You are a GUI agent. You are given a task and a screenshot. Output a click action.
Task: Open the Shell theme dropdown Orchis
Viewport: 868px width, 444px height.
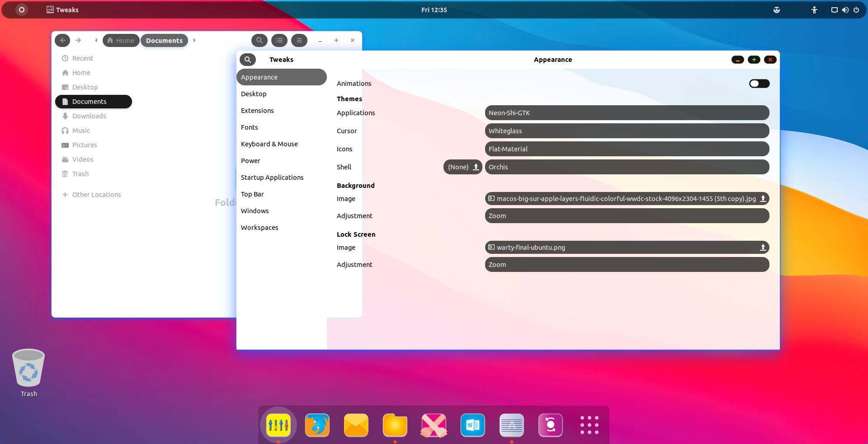pyautogui.click(x=627, y=167)
